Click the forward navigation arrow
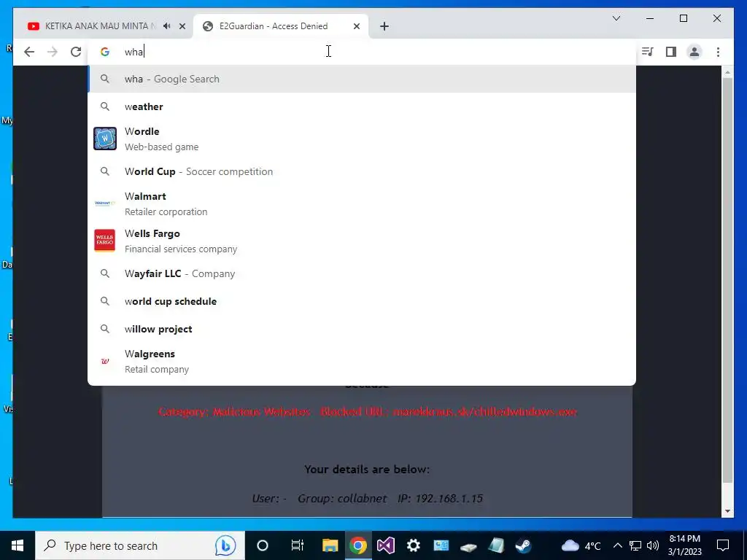The height and width of the screenshot is (560, 747). coord(53,52)
